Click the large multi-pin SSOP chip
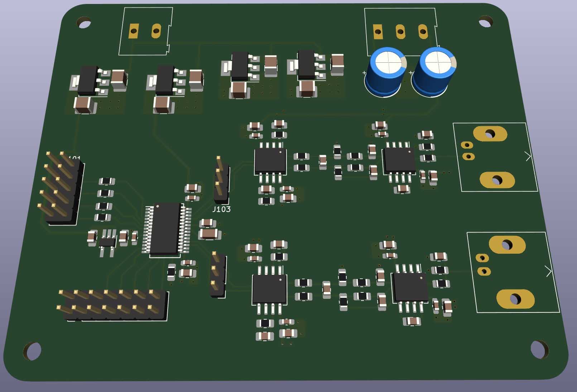 coord(165,229)
